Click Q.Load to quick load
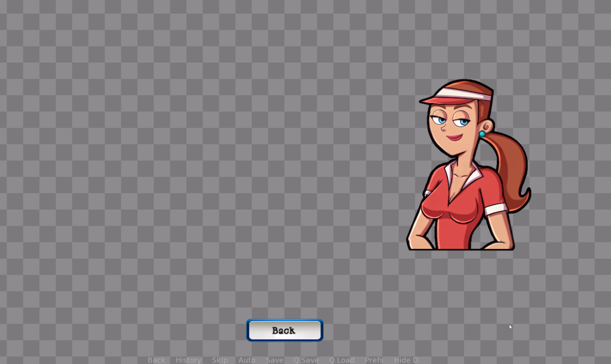This screenshot has height=364, width=611. point(342,360)
